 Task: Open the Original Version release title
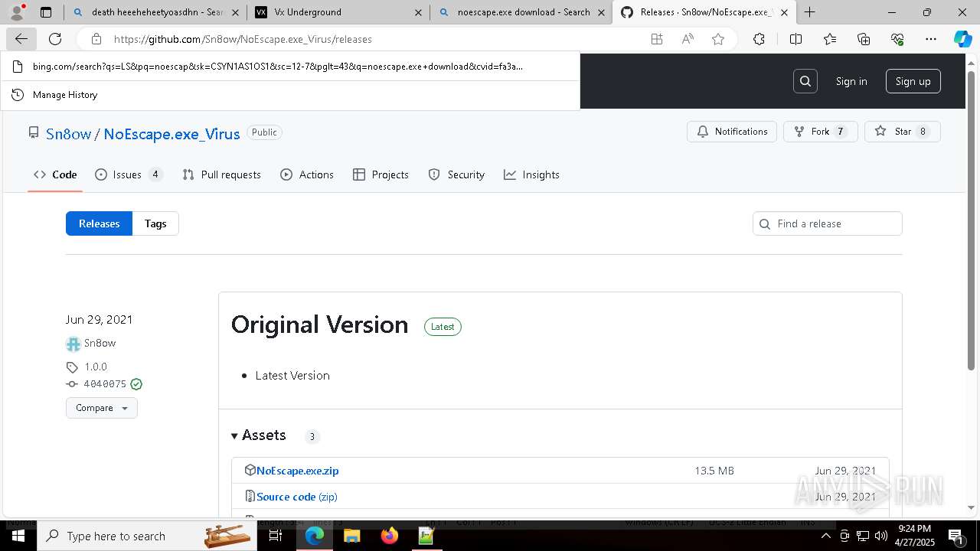click(x=319, y=324)
